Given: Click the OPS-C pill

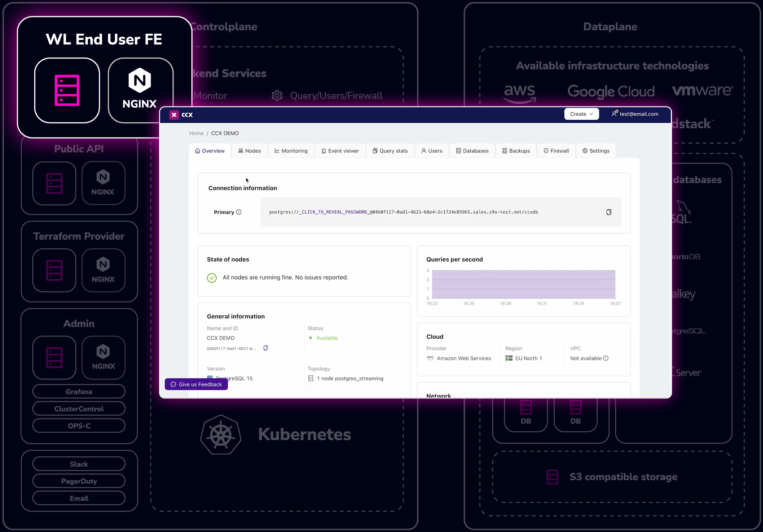Looking at the screenshot, I should pos(79,426).
